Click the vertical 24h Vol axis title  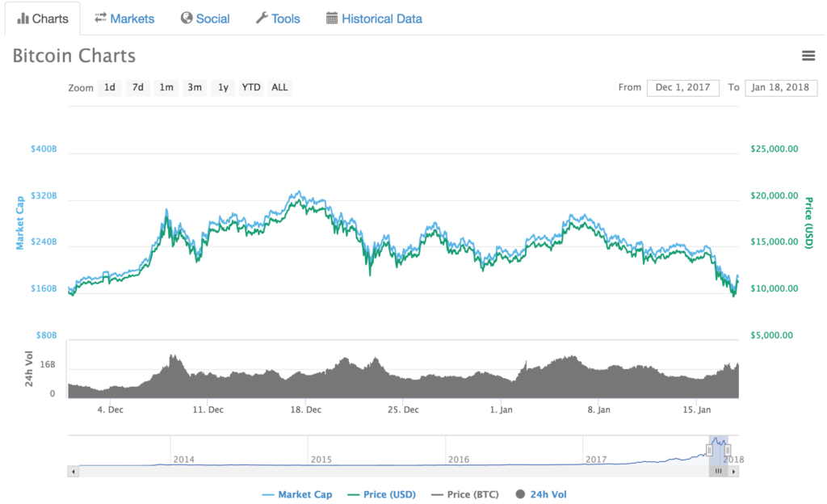pos(29,369)
